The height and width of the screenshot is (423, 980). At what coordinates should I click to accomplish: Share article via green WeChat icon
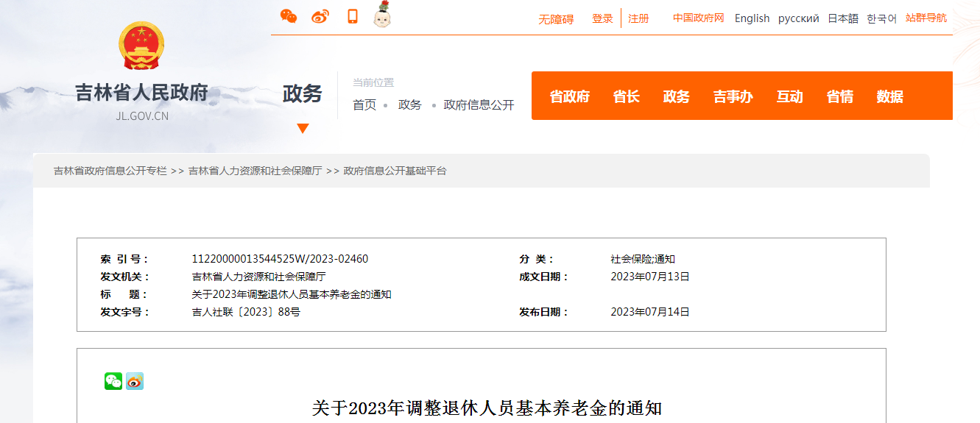tap(113, 381)
